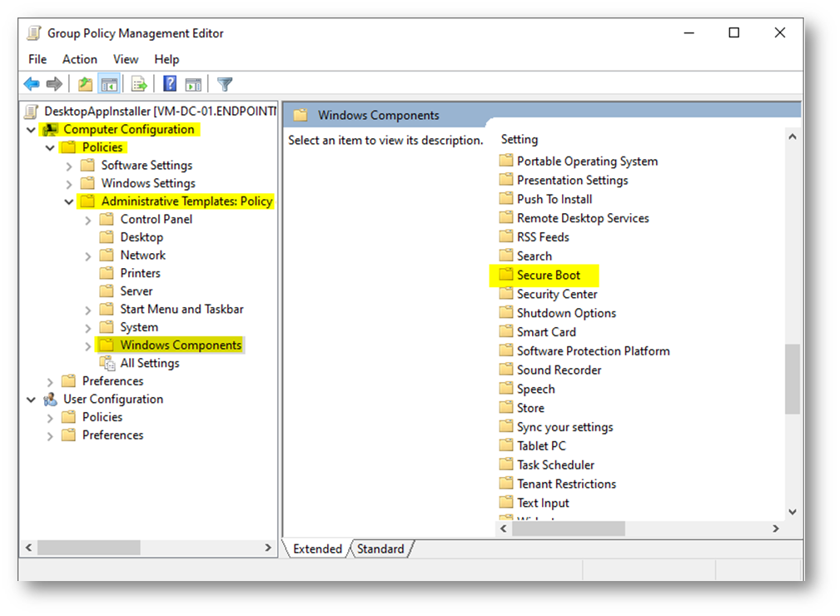The image size is (840, 616).
Task: Click the Filter funnel icon
Action: point(225,84)
